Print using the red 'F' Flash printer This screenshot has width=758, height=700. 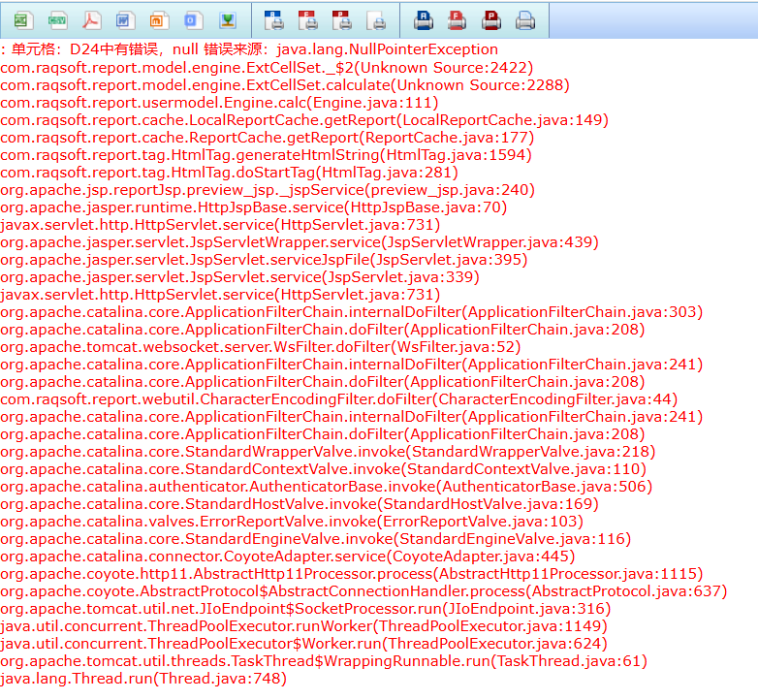click(457, 20)
